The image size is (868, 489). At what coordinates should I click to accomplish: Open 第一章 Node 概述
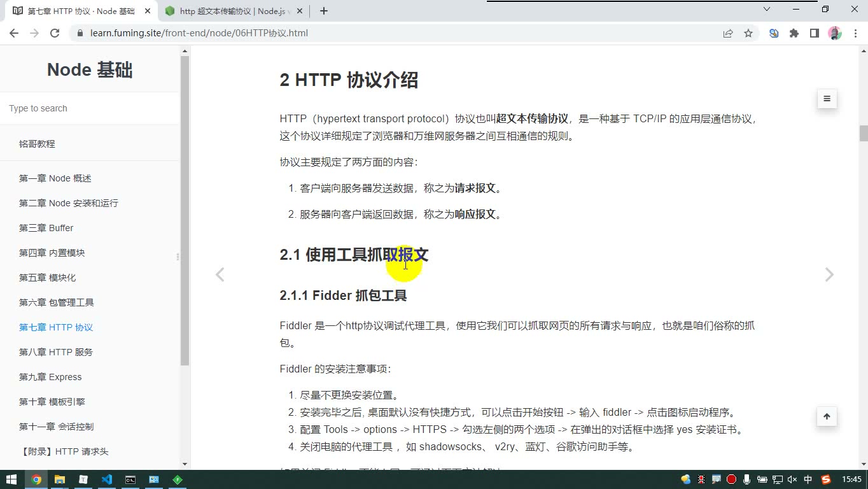click(55, 178)
